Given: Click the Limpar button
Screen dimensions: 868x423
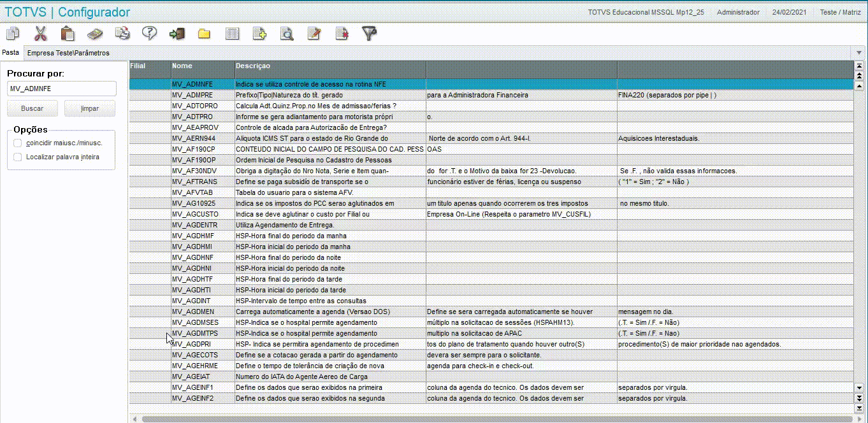Looking at the screenshot, I should [x=90, y=109].
